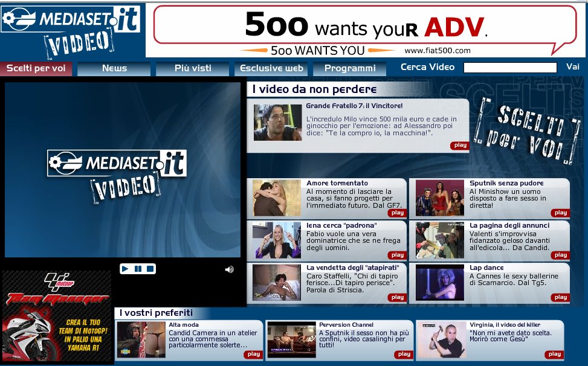Open the MotoGP Team Manager advertisement

click(x=57, y=316)
